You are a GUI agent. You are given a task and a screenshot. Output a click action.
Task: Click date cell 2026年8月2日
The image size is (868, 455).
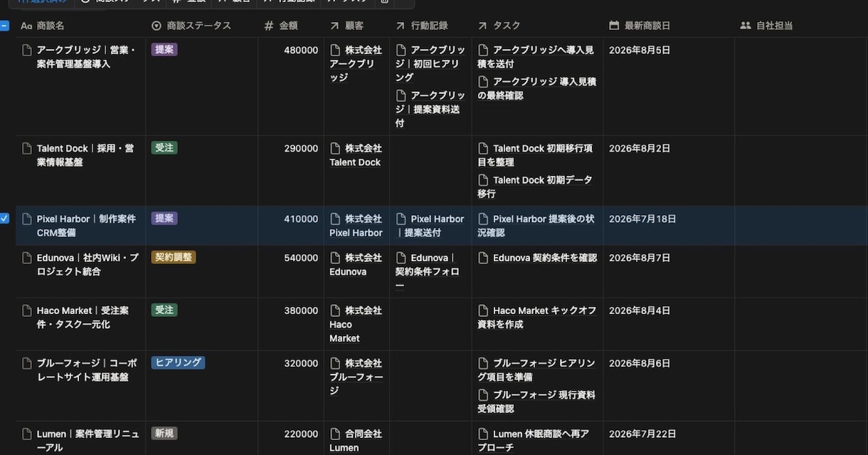[669, 171]
